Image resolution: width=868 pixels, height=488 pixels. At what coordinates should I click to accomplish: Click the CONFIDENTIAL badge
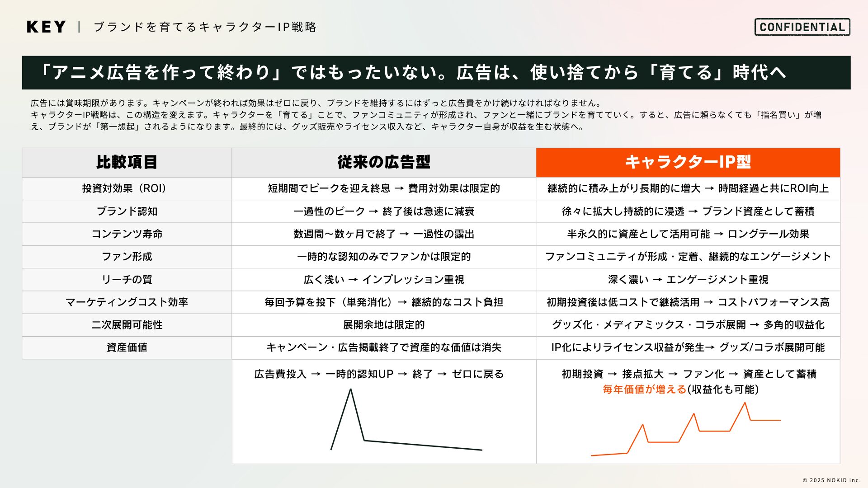(x=802, y=27)
